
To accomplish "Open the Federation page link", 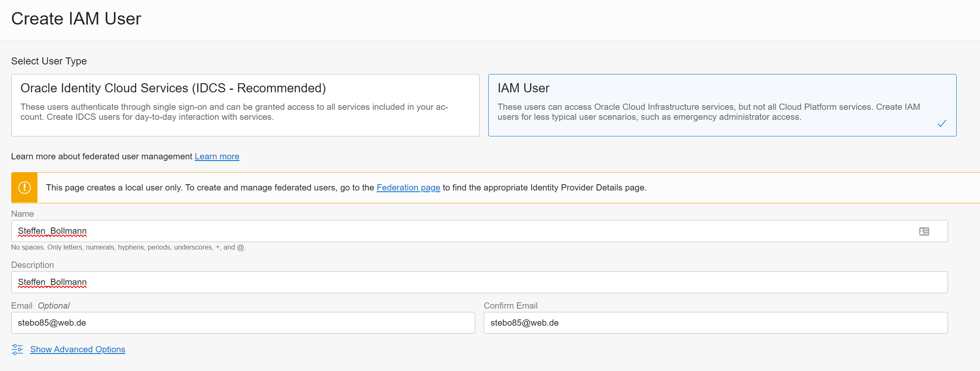I will 408,188.
